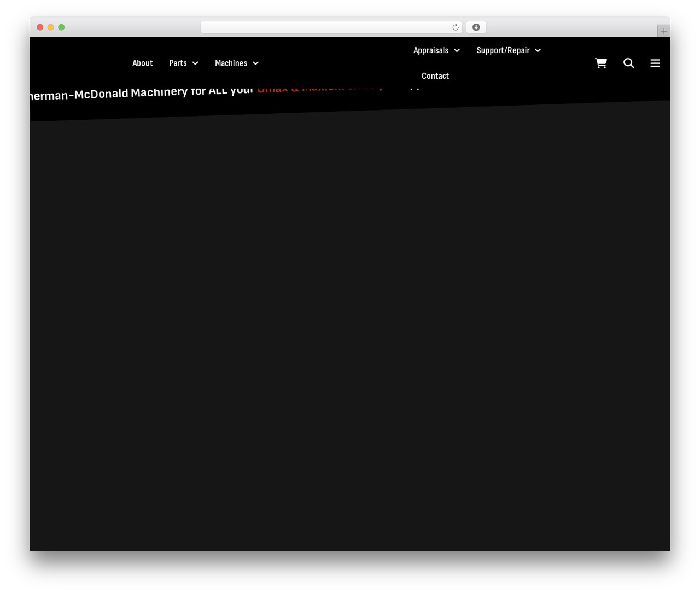700x593 pixels.
Task: Expand the Parts dropdown arrow
Action: click(195, 63)
